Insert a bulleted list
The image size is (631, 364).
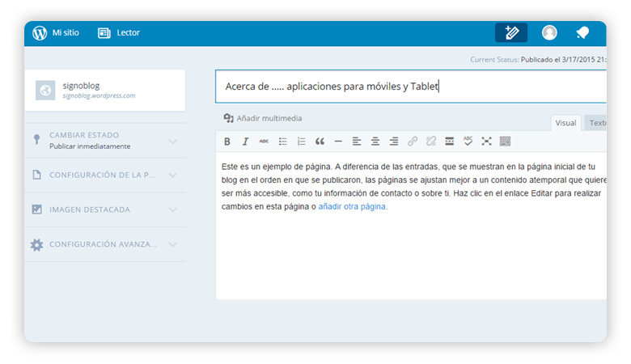(x=283, y=142)
